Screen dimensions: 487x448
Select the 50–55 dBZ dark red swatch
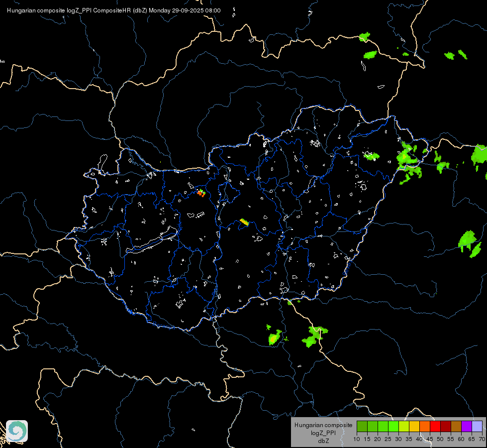click(446, 426)
